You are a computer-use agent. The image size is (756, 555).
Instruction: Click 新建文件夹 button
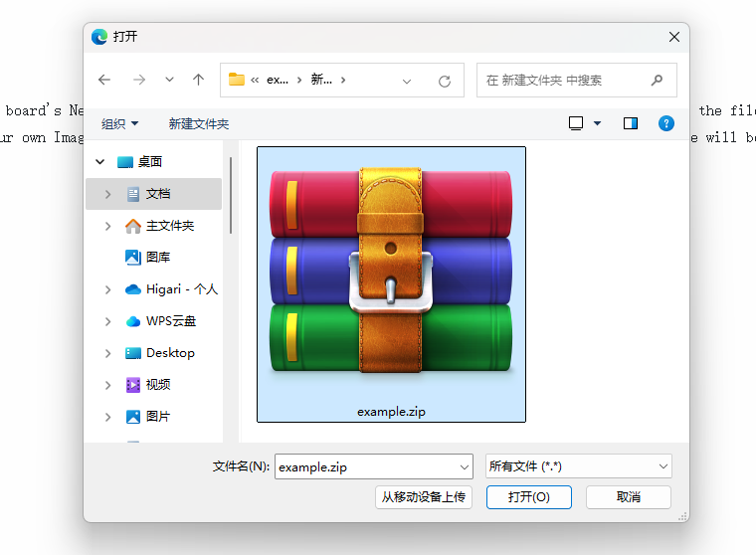coord(199,124)
